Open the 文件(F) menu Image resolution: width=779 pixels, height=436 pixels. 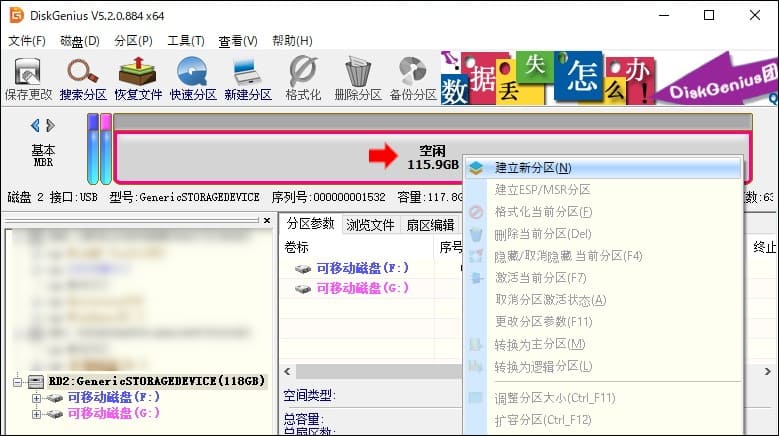point(27,41)
